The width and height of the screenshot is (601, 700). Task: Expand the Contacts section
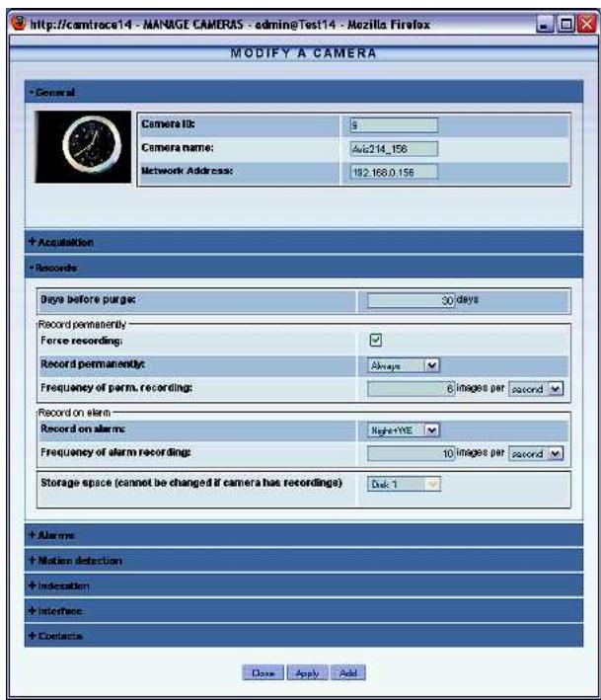pos(303,635)
